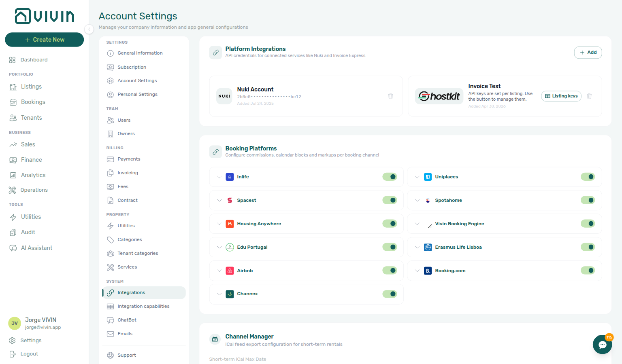Click the Operations tools icon
622x364 pixels.
(x=12, y=190)
